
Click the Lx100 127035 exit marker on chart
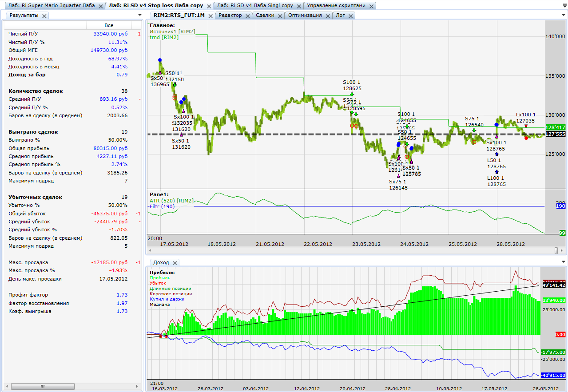point(526,127)
